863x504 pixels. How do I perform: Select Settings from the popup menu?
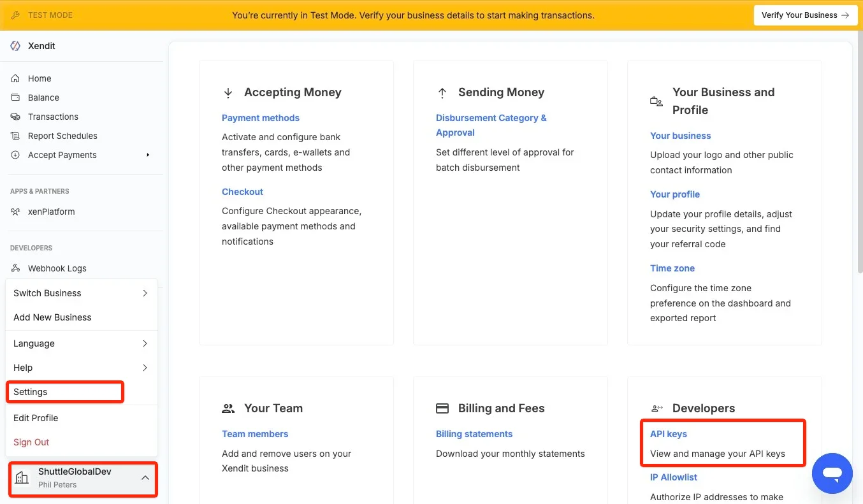31,392
